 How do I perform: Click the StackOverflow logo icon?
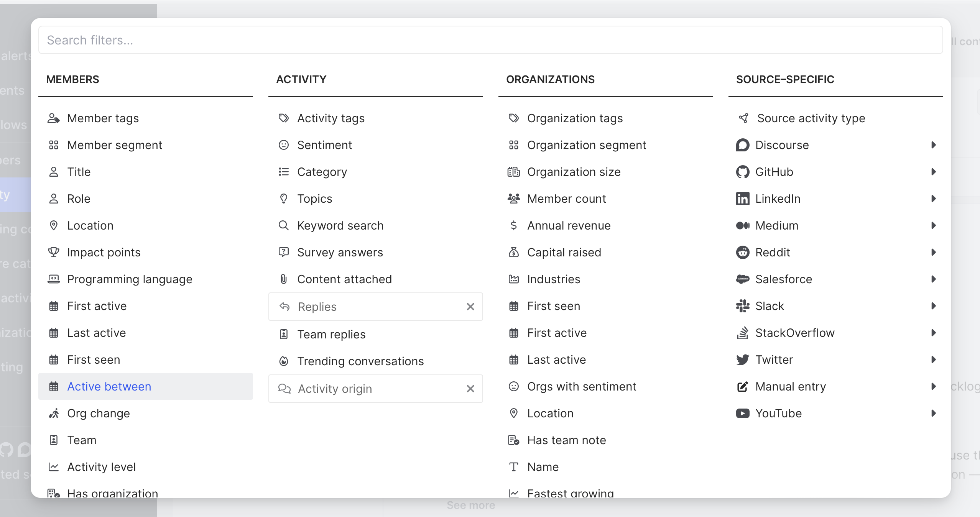(x=742, y=333)
